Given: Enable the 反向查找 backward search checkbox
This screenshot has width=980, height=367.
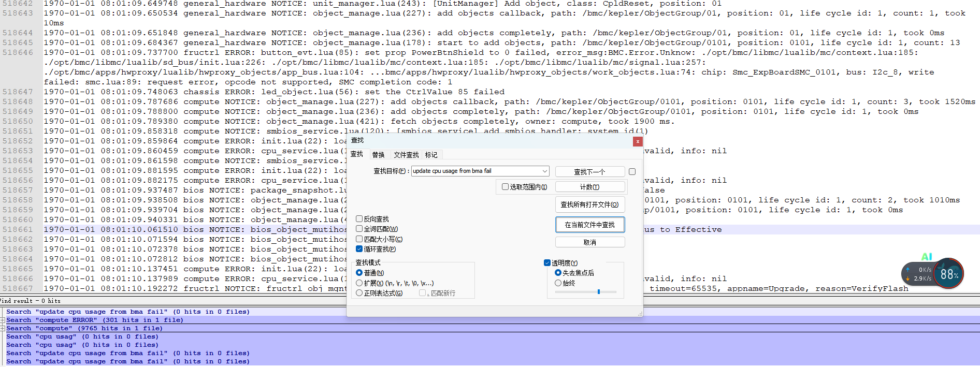Looking at the screenshot, I should coord(359,219).
